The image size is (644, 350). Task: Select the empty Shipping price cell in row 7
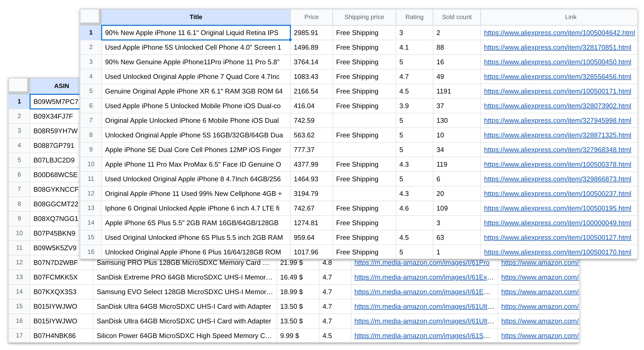[364, 120]
